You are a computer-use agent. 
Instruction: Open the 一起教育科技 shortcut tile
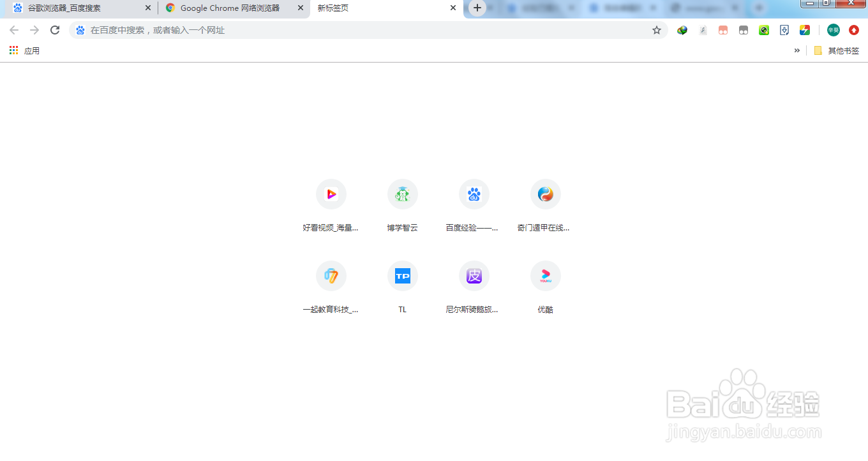(x=331, y=276)
